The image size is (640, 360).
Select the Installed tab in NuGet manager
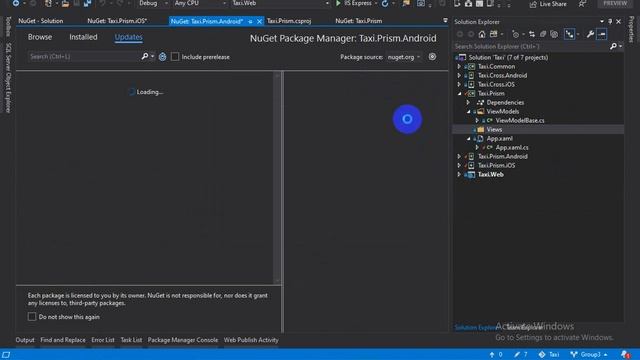[83, 37]
